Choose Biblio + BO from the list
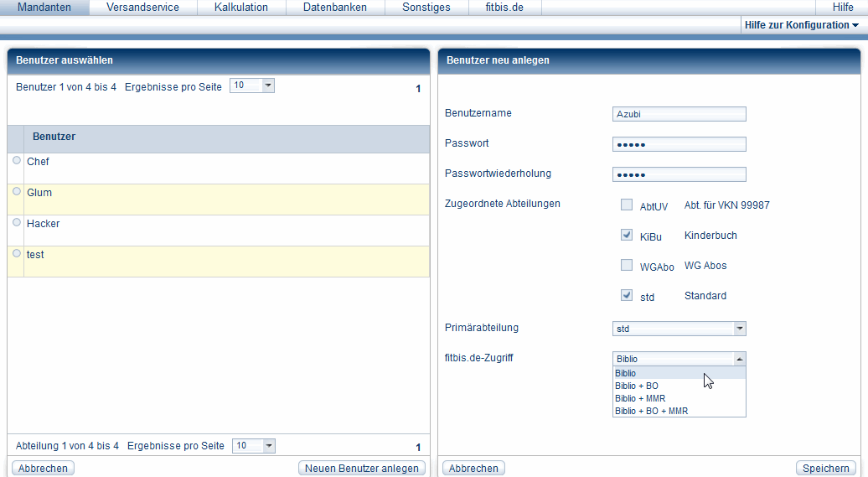The height and width of the screenshot is (477, 868). point(637,386)
